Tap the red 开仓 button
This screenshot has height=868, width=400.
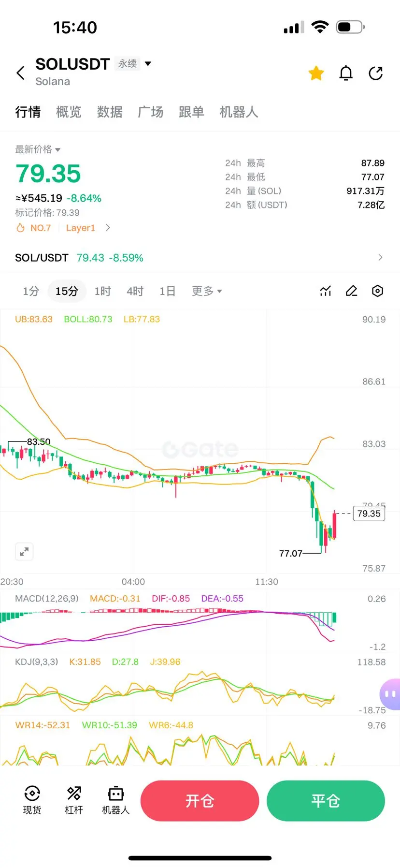[x=200, y=801]
